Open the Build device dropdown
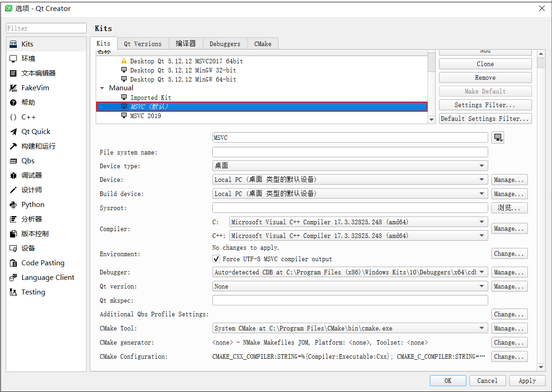 pyautogui.click(x=350, y=194)
